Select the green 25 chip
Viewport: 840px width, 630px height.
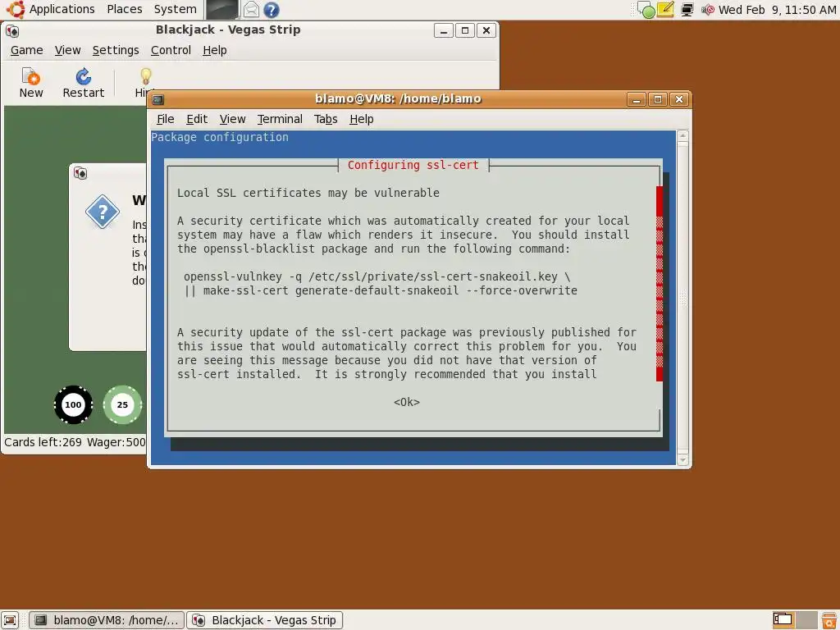(x=123, y=405)
